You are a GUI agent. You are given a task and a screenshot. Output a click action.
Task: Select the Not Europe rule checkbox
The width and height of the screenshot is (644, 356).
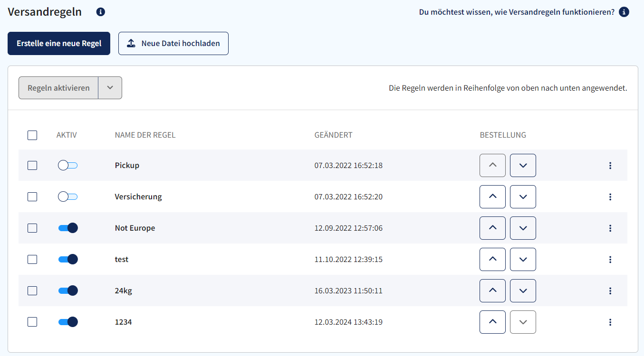pos(32,228)
